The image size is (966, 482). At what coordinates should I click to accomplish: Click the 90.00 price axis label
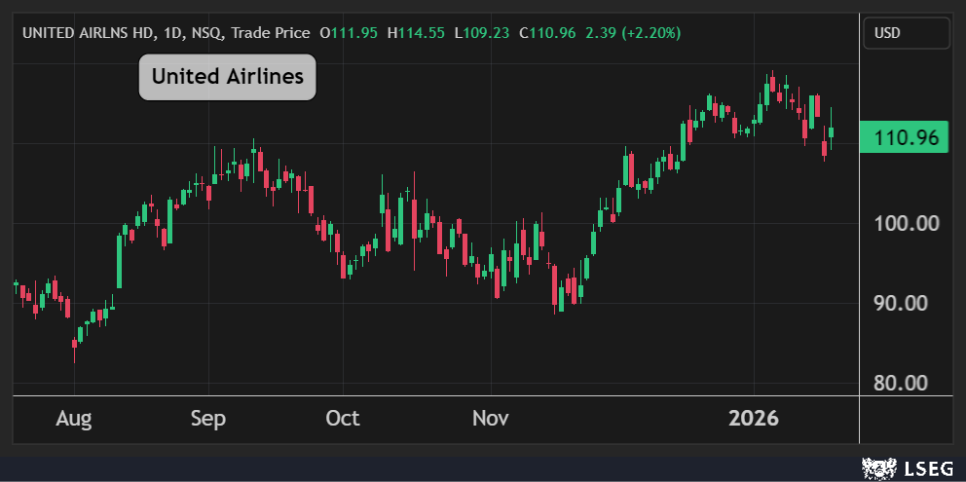click(x=906, y=303)
